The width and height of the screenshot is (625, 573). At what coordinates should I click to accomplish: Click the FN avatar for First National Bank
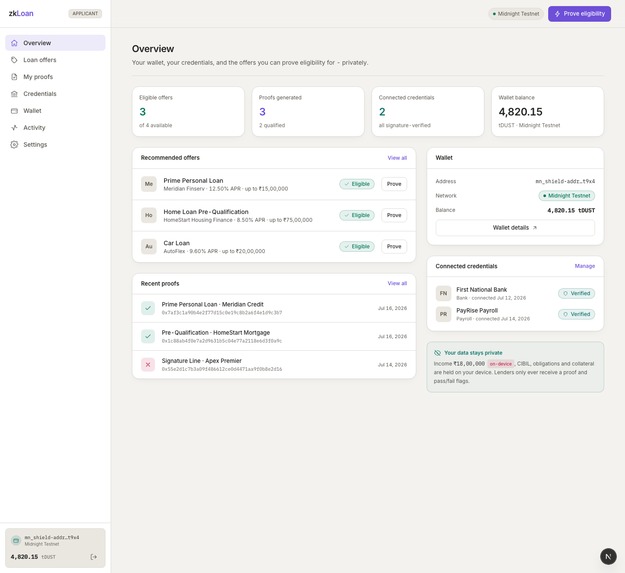(x=443, y=293)
